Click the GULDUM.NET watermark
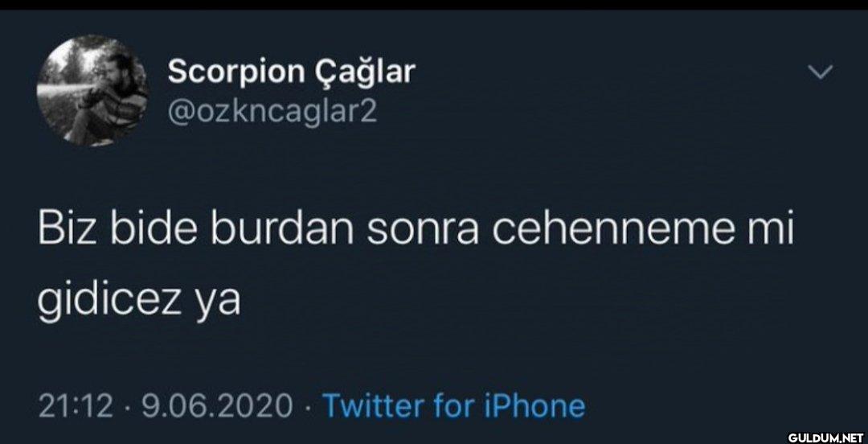 pyautogui.click(x=825, y=437)
